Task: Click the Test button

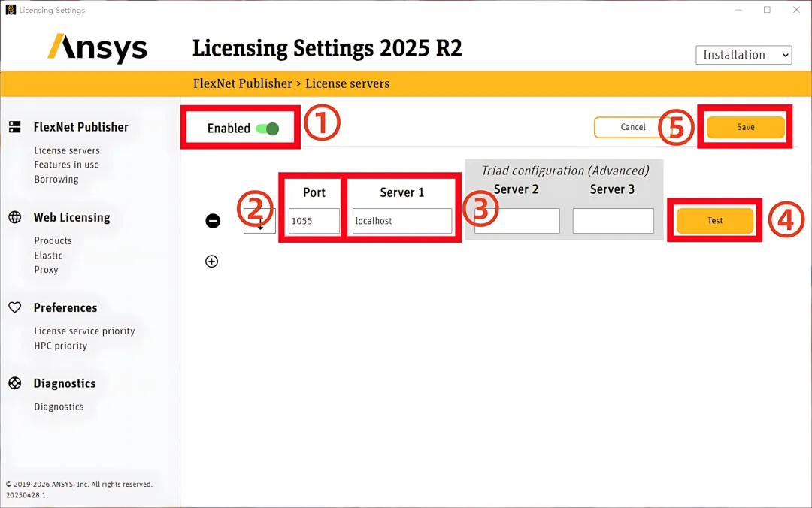Action: (715, 221)
